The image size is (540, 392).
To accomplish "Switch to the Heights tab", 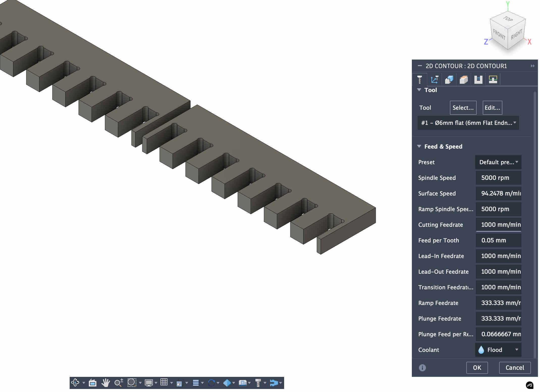I will 464,80.
